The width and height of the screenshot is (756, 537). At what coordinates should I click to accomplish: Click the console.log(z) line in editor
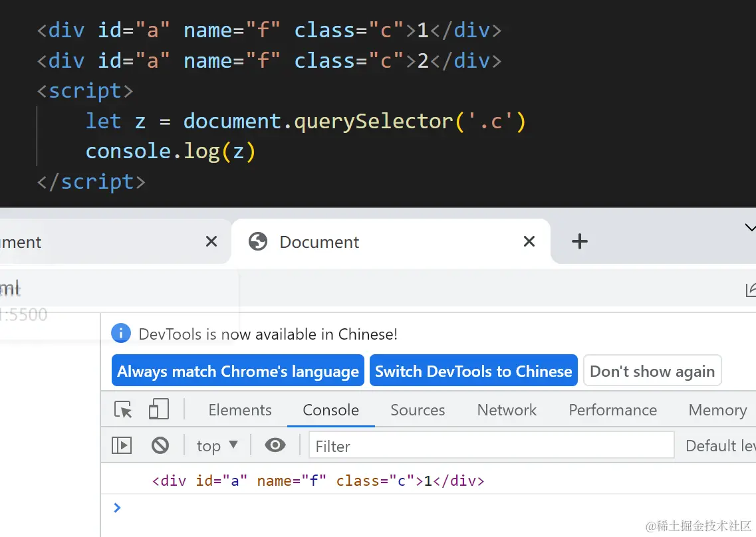click(170, 152)
